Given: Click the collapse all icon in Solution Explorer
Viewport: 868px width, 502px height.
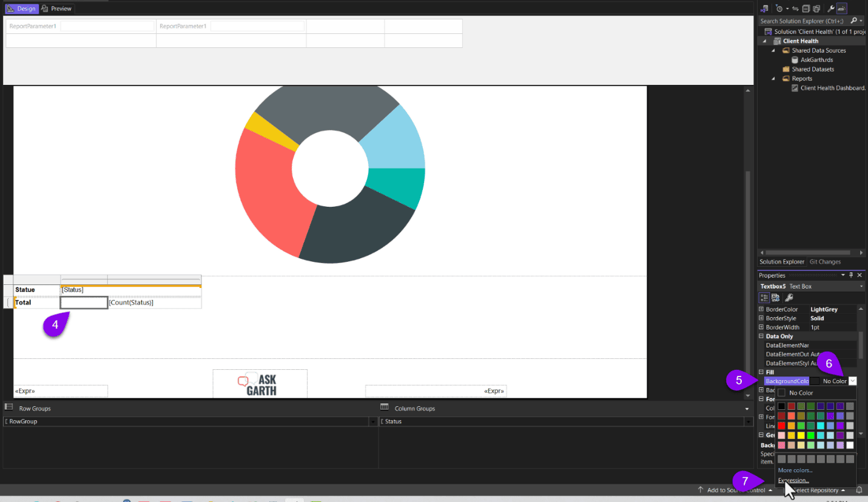Looking at the screenshot, I should pyautogui.click(x=806, y=8).
